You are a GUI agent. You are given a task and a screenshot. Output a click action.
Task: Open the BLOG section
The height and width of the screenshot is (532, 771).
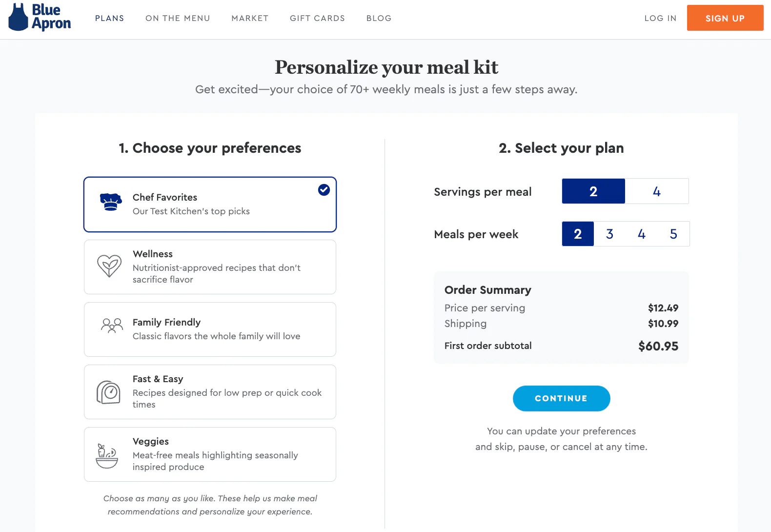pyautogui.click(x=379, y=18)
